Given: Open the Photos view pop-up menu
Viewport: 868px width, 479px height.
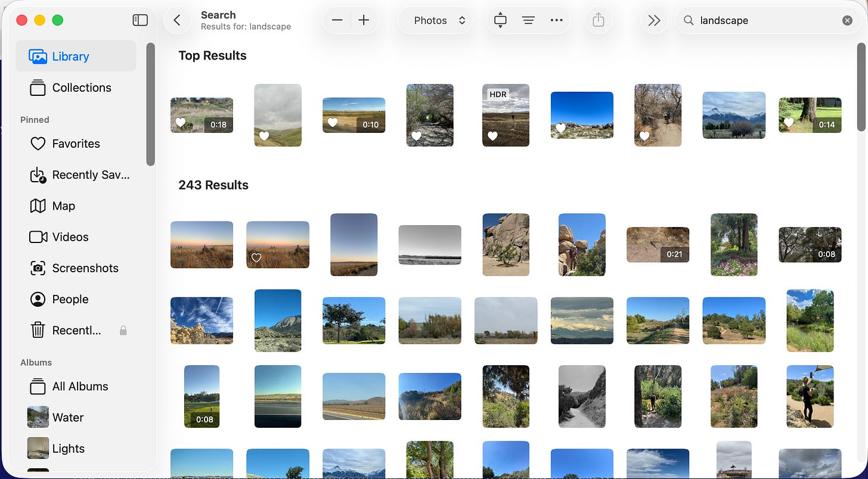Looking at the screenshot, I should click(435, 20).
